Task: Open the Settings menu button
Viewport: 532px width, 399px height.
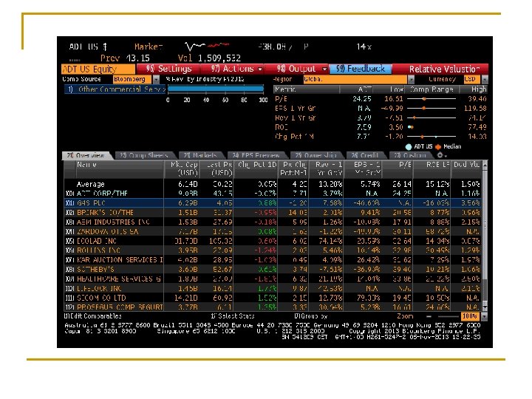Action: (168, 69)
